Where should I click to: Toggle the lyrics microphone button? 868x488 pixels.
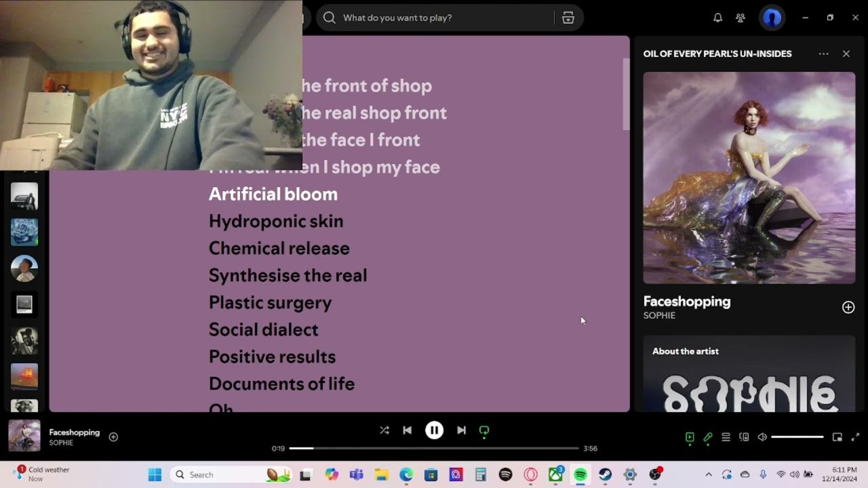(x=708, y=437)
